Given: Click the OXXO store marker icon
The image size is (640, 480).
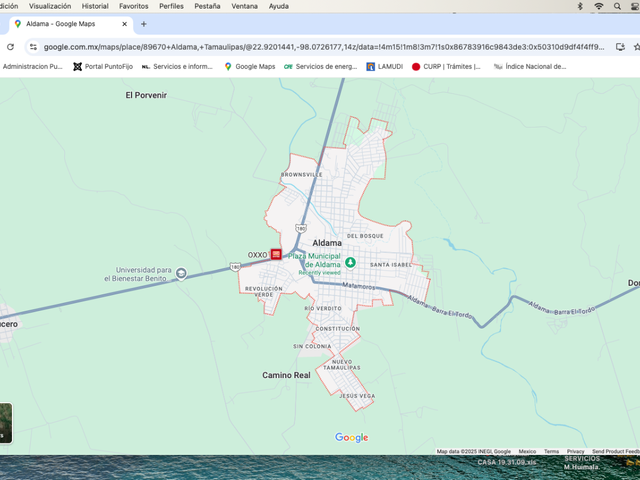Looking at the screenshot, I should pyautogui.click(x=276, y=254).
